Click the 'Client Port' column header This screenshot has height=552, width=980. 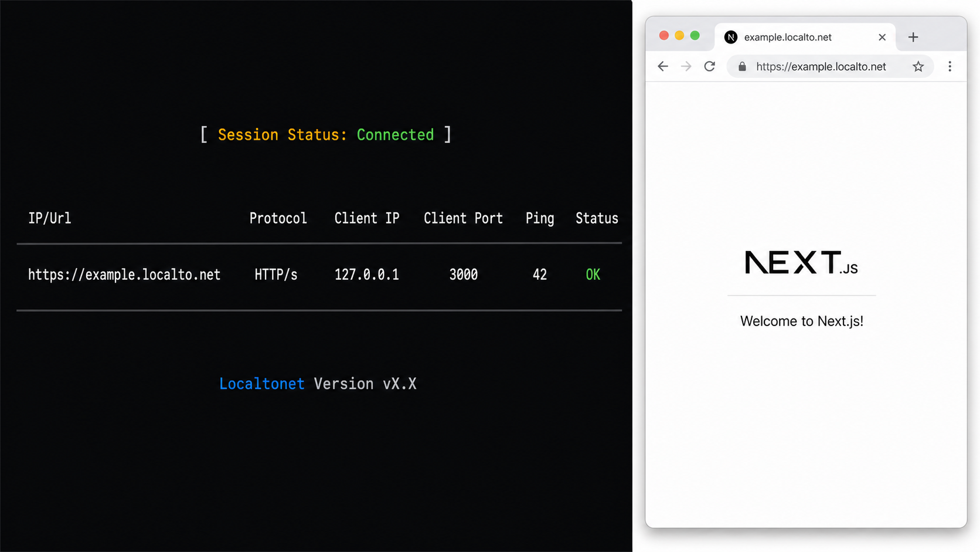tap(463, 218)
